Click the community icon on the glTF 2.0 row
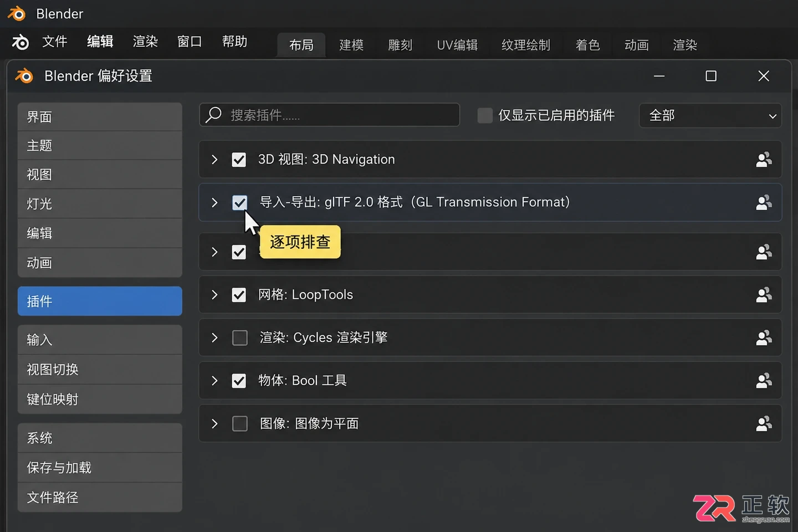 (764, 202)
